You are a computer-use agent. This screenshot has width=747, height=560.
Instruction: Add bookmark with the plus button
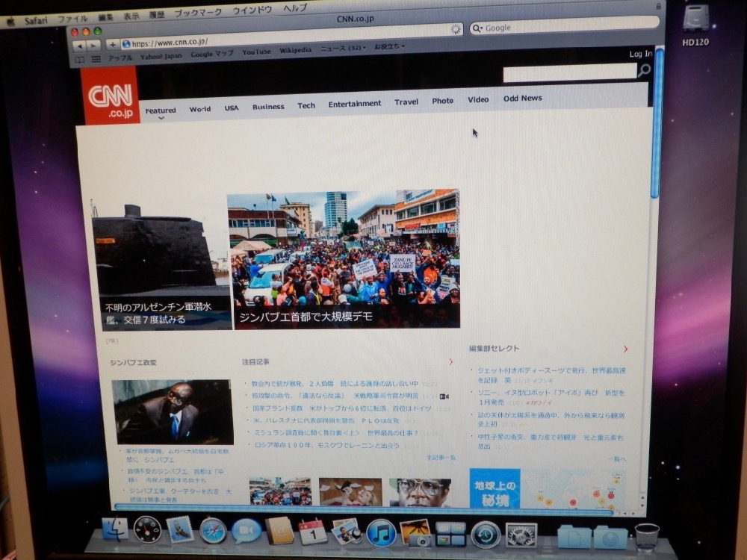point(113,45)
